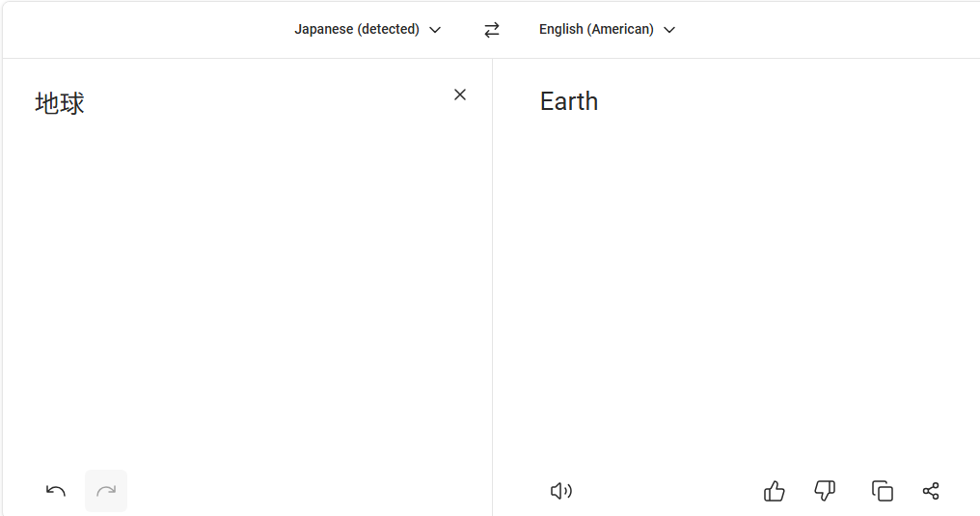Rate translation with thumbs up
This screenshot has height=516, width=980.
click(x=775, y=491)
